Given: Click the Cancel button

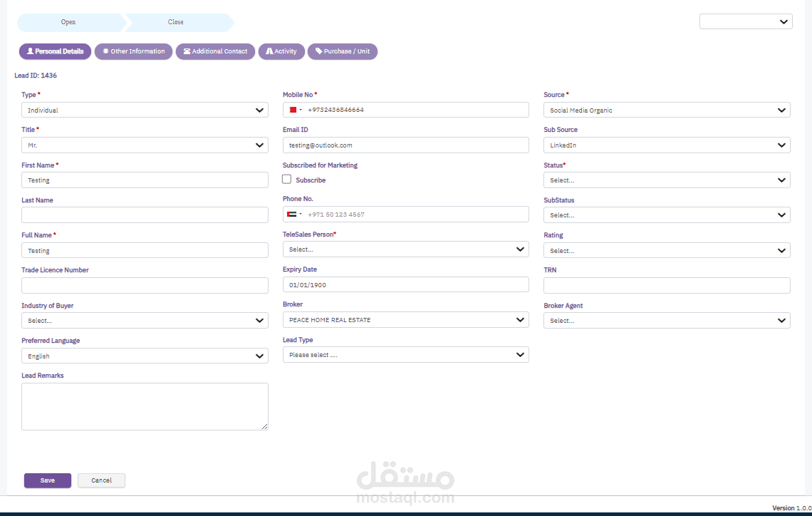Looking at the screenshot, I should 101,480.
